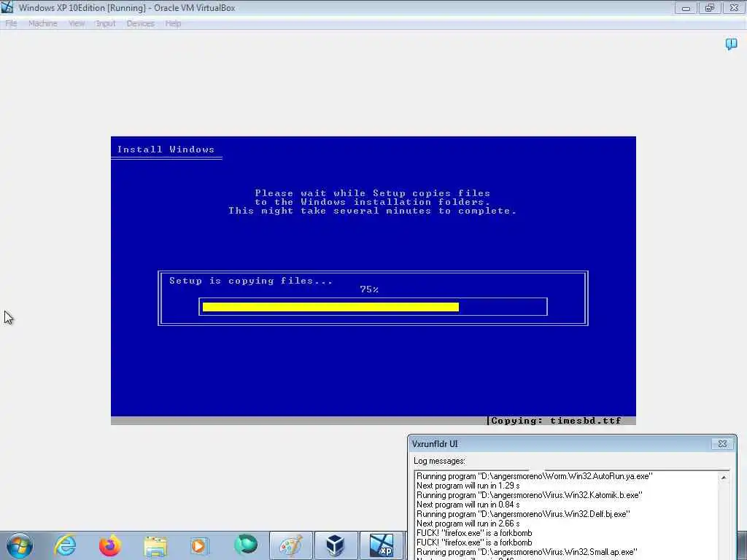Click the VirtualBox notification icon at top right
The height and width of the screenshot is (560, 747).
pos(731,44)
